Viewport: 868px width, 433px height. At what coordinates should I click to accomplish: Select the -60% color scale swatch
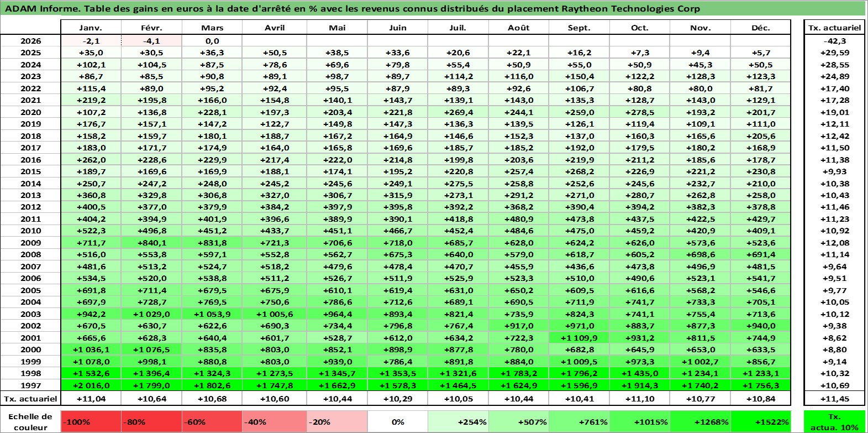(x=212, y=421)
